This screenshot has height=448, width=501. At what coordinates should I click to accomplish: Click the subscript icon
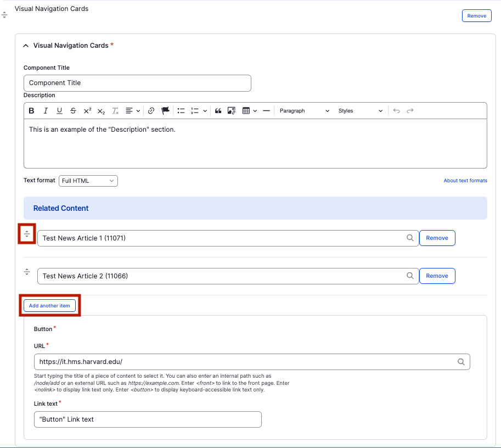[101, 111]
